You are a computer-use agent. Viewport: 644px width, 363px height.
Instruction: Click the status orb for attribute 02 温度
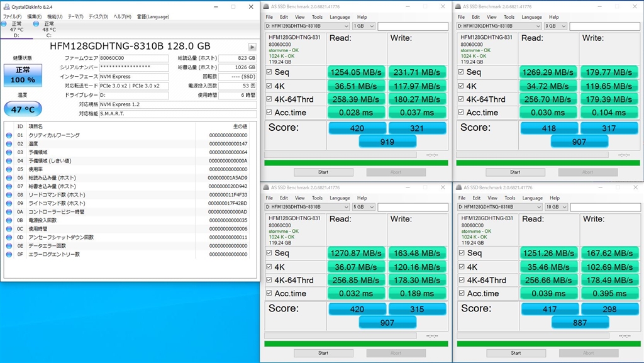click(x=9, y=144)
